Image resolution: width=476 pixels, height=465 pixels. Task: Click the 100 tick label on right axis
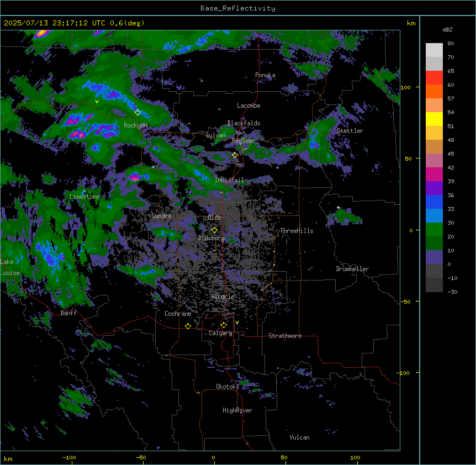click(x=405, y=87)
